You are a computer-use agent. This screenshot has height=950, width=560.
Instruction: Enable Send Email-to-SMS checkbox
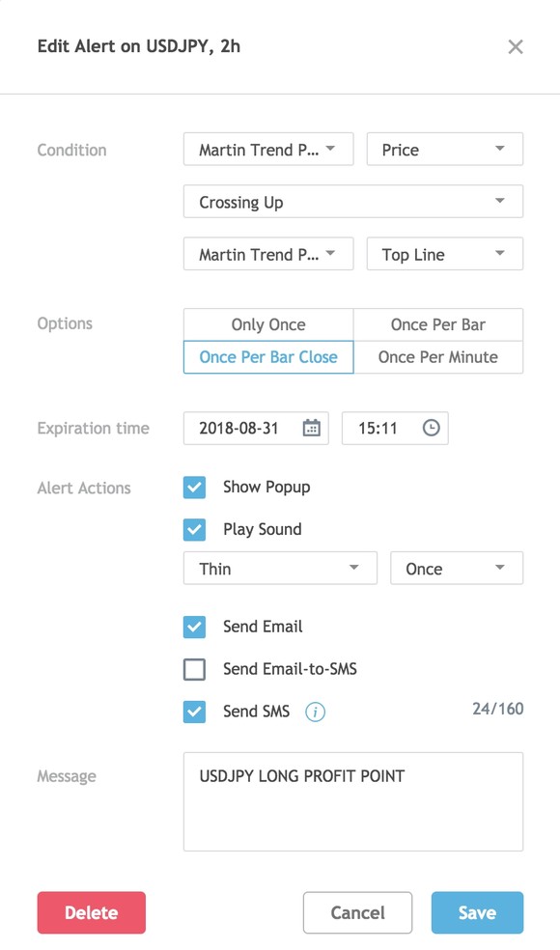pyautogui.click(x=194, y=669)
